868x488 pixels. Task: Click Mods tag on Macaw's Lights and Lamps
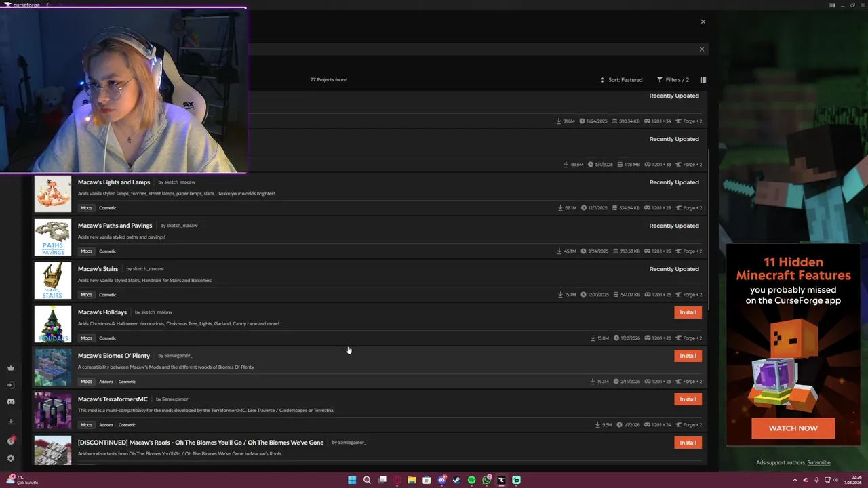click(x=86, y=208)
